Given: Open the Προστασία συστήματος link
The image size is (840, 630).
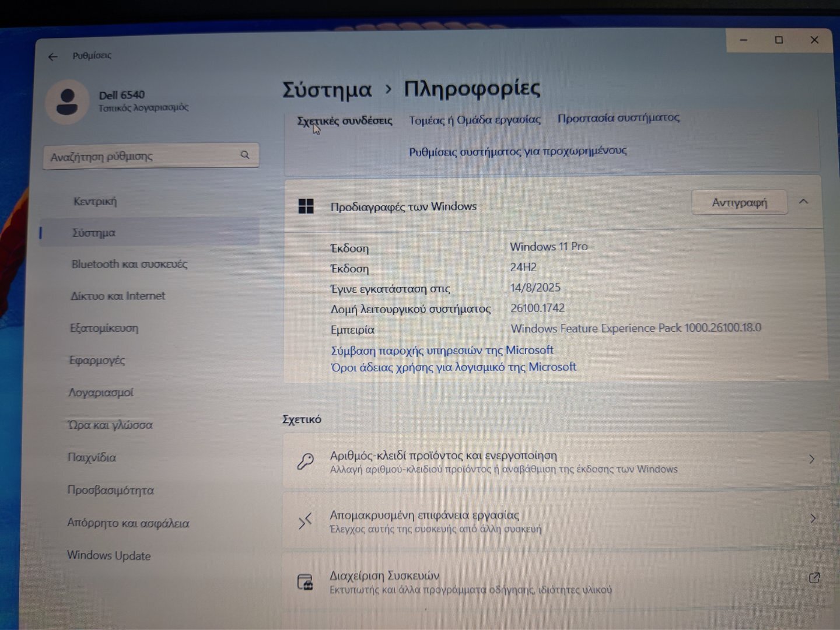Looking at the screenshot, I should [x=618, y=118].
